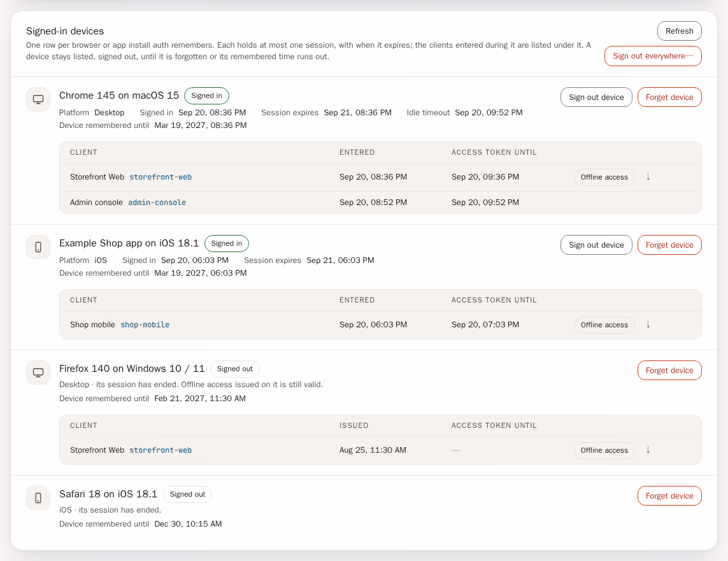The image size is (728, 561).
Task: Click Signed in badge next to Chrome 145
Action: pyautogui.click(x=206, y=96)
